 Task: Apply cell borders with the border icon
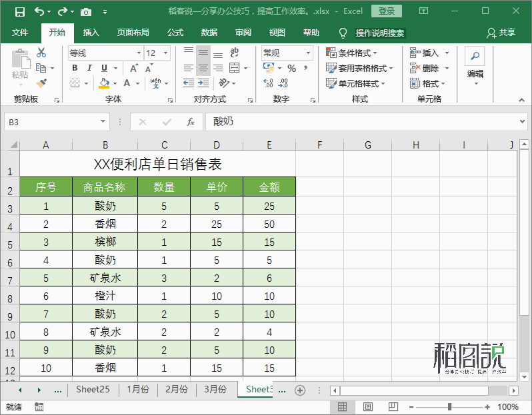75,83
